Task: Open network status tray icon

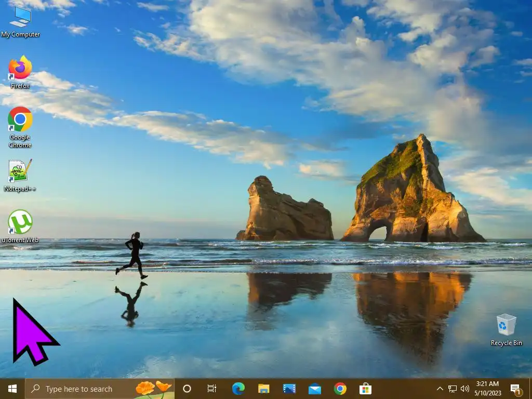Action: click(x=453, y=389)
